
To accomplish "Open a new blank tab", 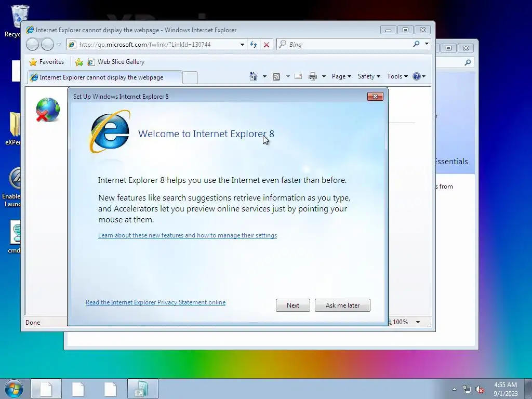I will point(190,78).
